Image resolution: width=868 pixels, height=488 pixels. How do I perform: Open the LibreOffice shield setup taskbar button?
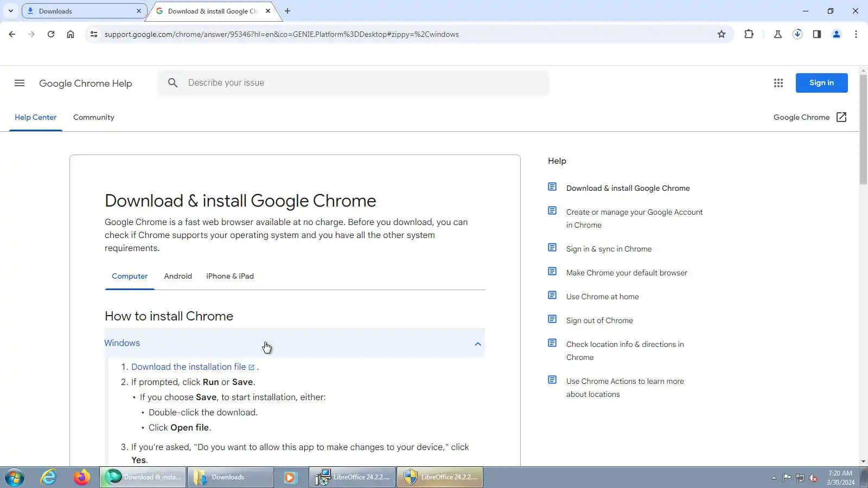(x=440, y=477)
